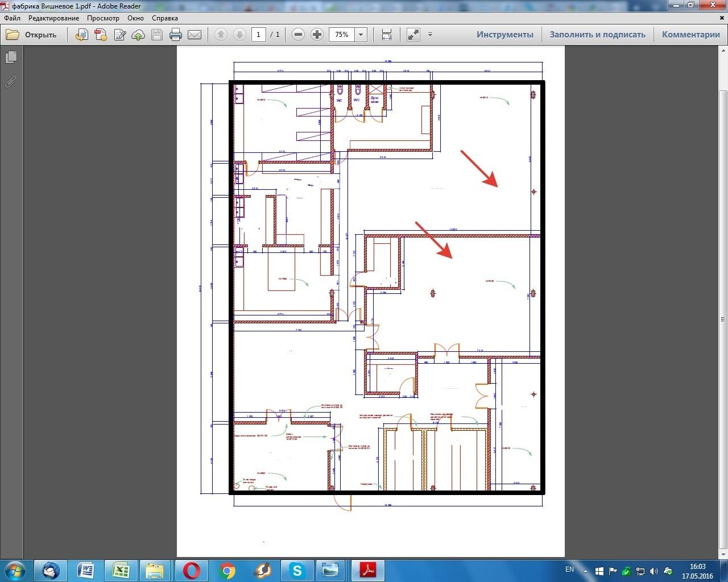This screenshot has height=582, width=728.
Task: Open the Просмотр menu
Action: [103, 18]
